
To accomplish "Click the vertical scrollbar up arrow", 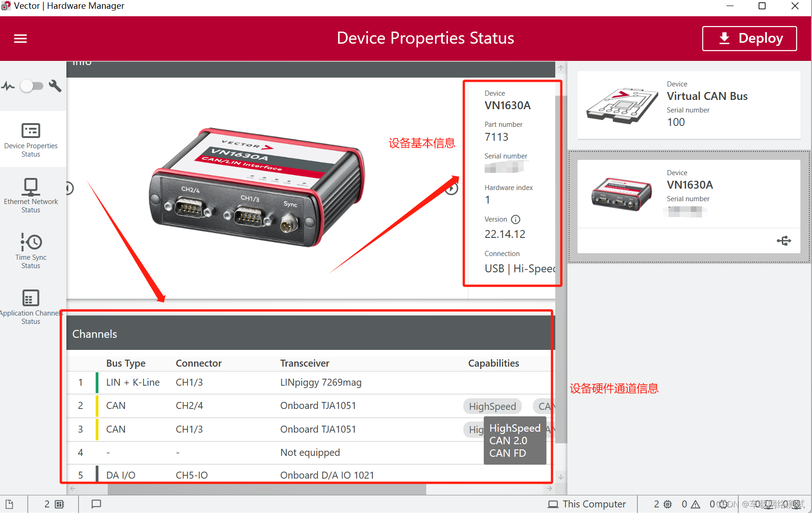I will (561, 68).
